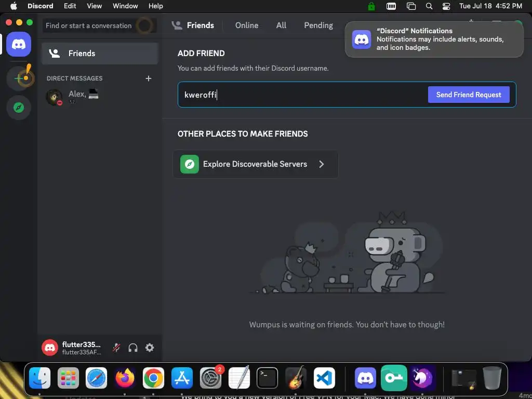Add a server with the plus icon

19,78
